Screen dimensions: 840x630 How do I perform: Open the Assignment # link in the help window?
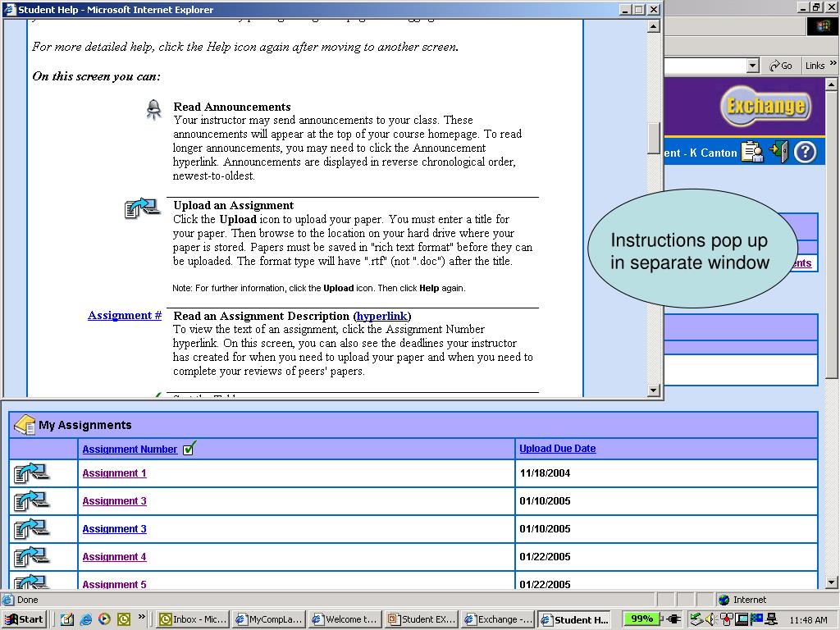click(125, 315)
